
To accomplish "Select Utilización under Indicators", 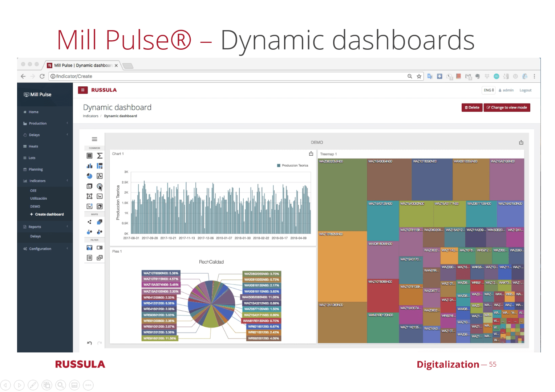I will [39, 199].
